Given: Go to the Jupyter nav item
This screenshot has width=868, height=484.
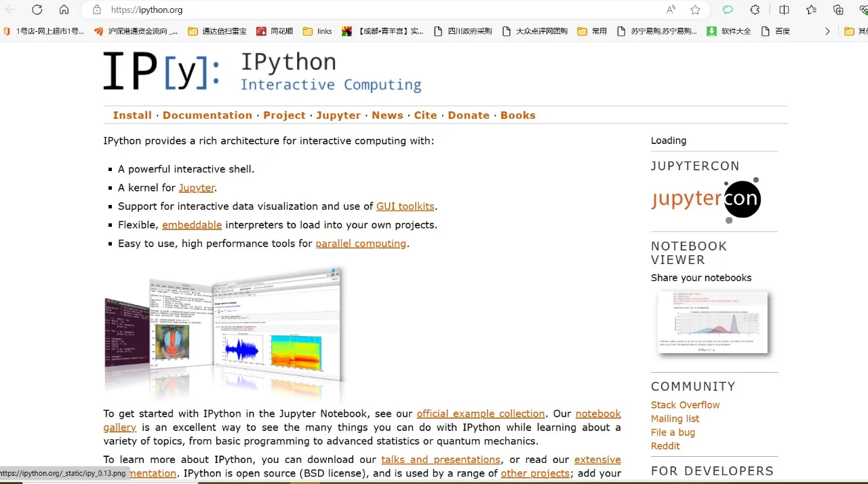Looking at the screenshot, I should pos(338,115).
